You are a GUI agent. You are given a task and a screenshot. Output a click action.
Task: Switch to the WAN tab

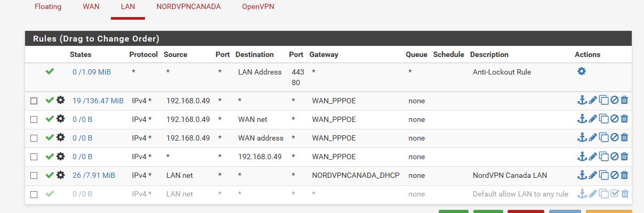[91, 7]
